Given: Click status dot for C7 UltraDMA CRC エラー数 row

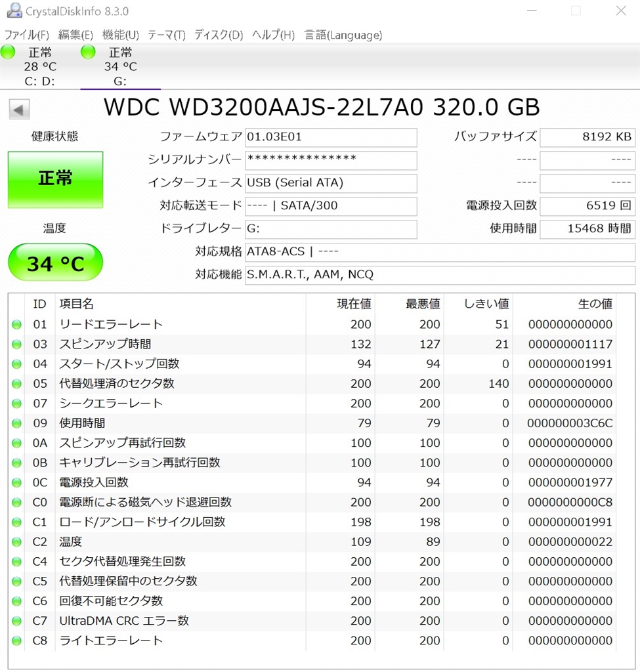Looking at the screenshot, I should pos(16,621).
